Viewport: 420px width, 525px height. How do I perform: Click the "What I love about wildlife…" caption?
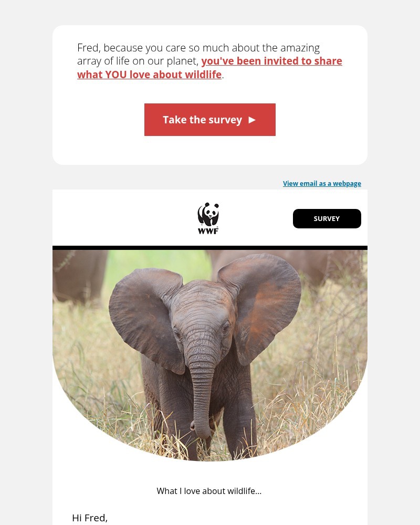[209, 491]
